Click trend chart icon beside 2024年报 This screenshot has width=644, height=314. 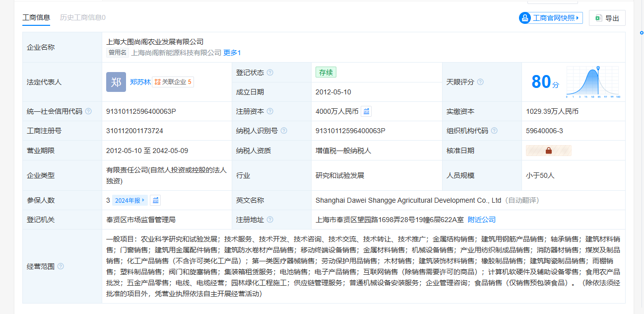tap(156, 200)
